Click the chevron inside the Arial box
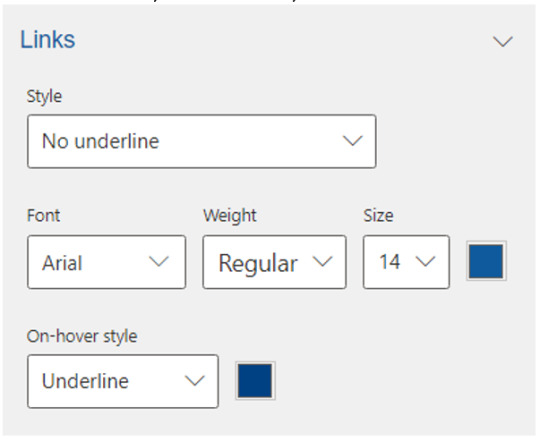The height and width of the screenshot is (441, 540). pos(158,261)
